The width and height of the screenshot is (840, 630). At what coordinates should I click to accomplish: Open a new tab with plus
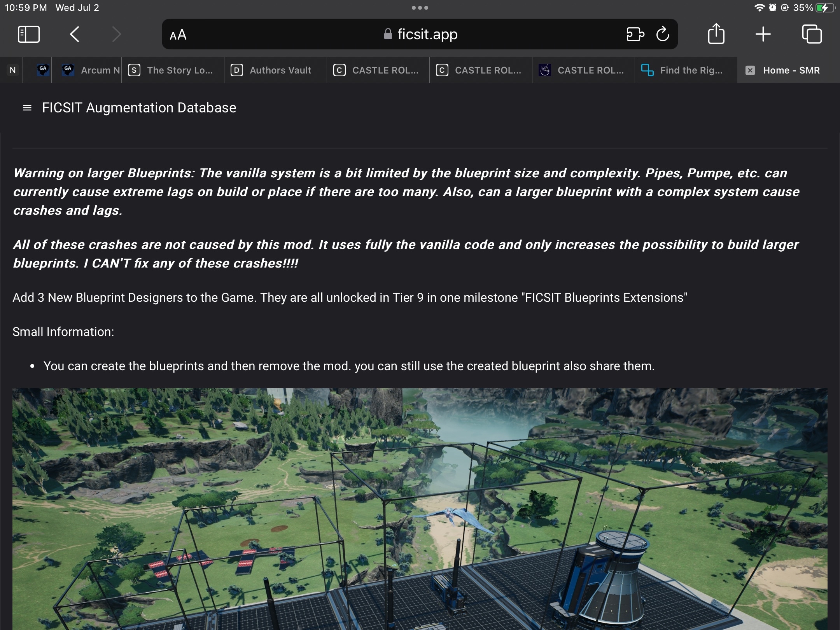tap(763, 34)
